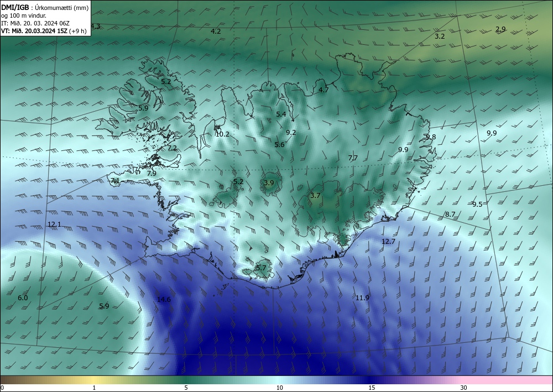Image resolution: width=553 pixels, height=392 pixels.
Task: Click the 11.9 value south of Iceland
Action: click(x=362, y=298)
